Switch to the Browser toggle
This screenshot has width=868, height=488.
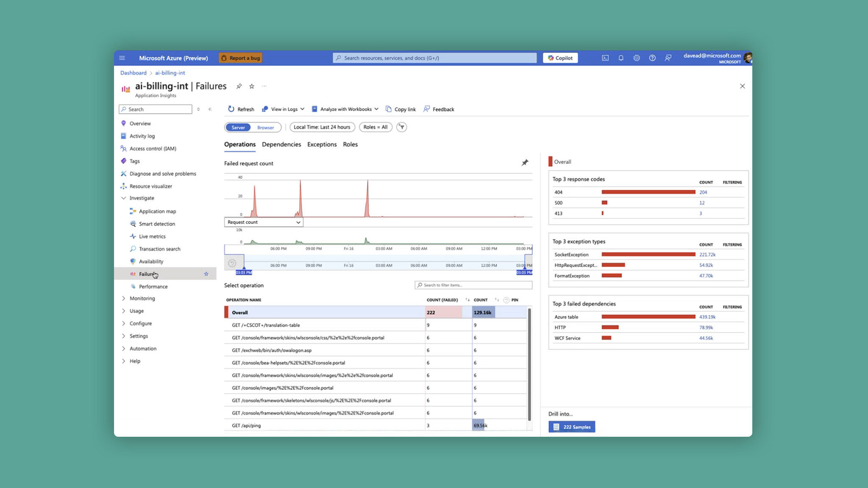(266, 128)
